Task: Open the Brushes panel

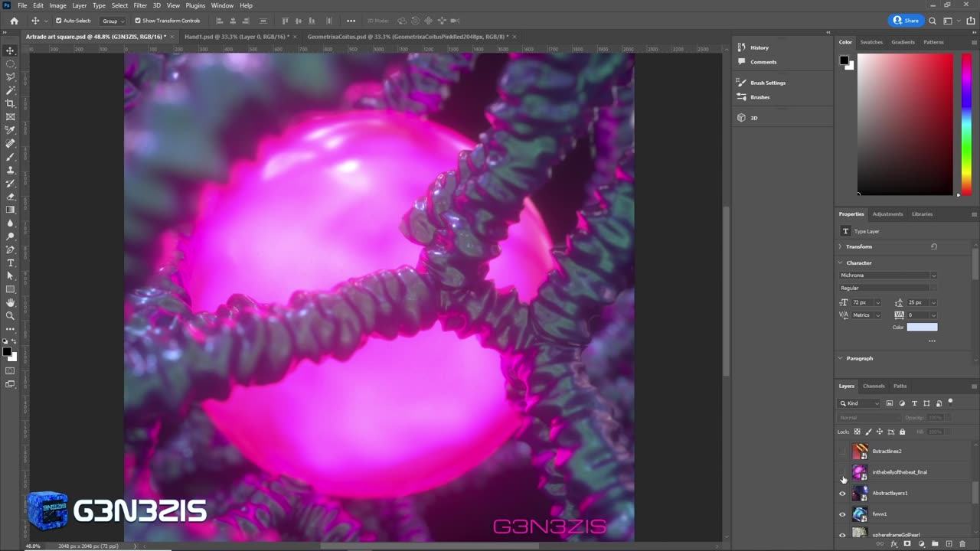Action: 759,97
